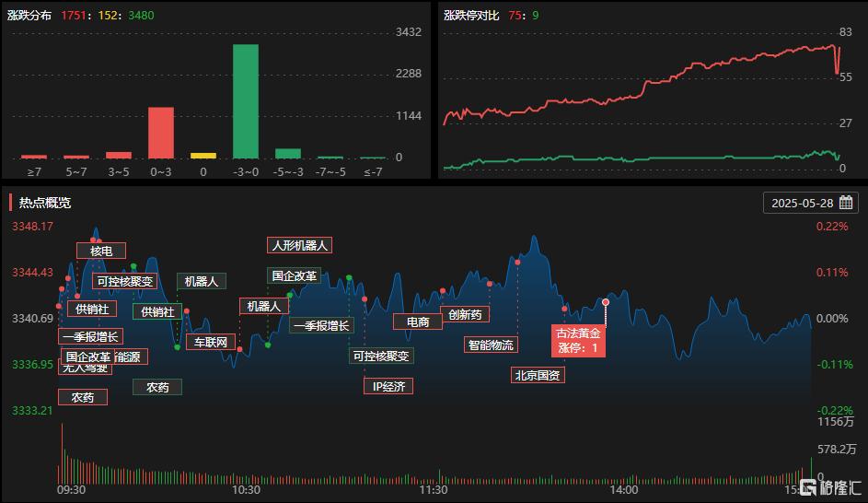Click the green 农药 tag
The image size is (868, 503).
[157, 387]
